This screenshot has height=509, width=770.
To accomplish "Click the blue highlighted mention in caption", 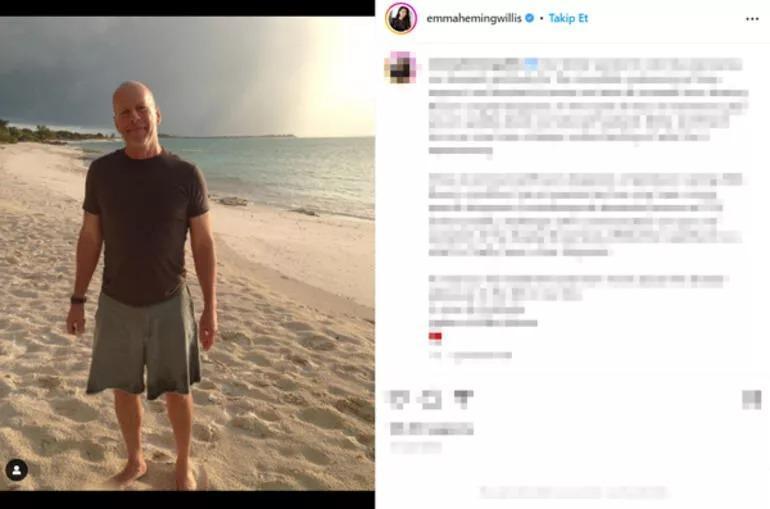I will 531,63.
